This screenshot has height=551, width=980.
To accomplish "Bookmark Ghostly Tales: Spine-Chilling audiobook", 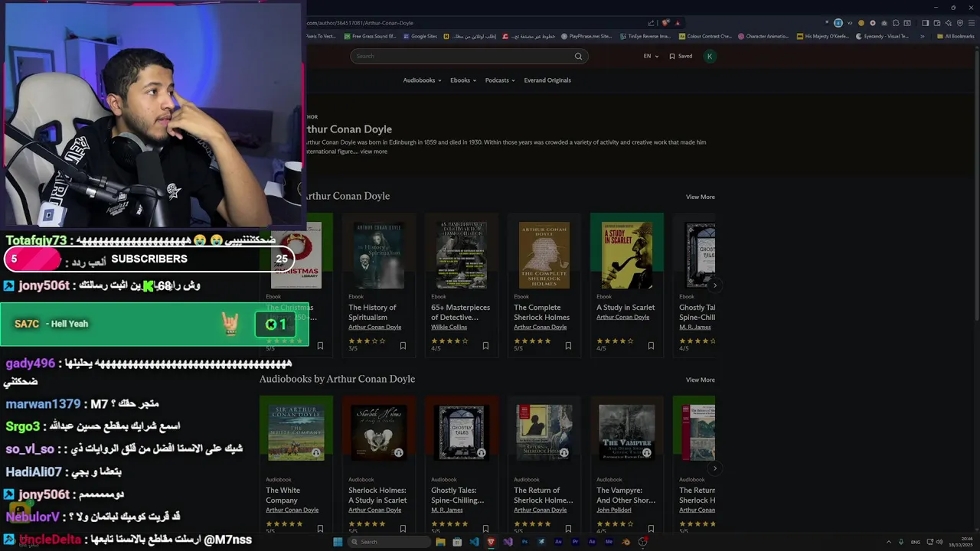I will [485, 528].
